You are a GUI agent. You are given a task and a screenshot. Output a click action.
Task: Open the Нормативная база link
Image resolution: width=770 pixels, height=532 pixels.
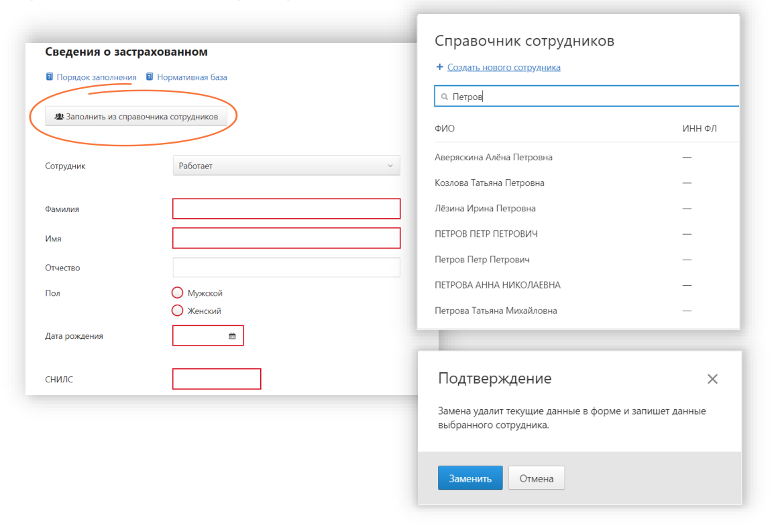(192, 77)
